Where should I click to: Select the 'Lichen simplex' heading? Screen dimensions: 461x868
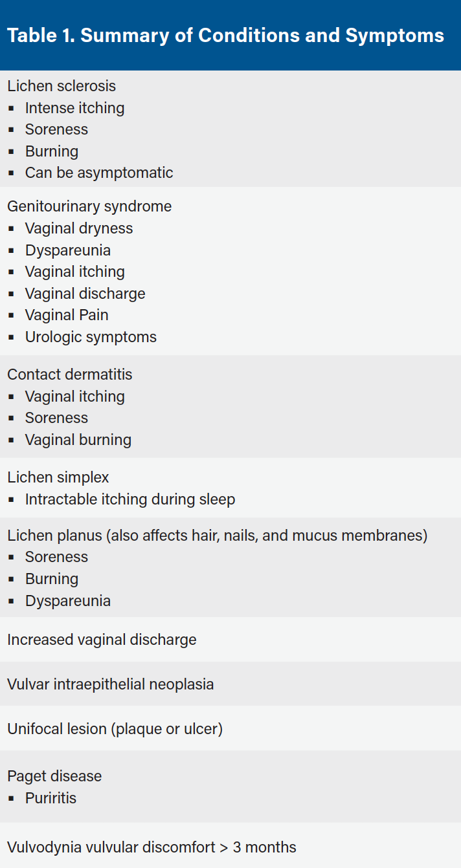[58, 477]
